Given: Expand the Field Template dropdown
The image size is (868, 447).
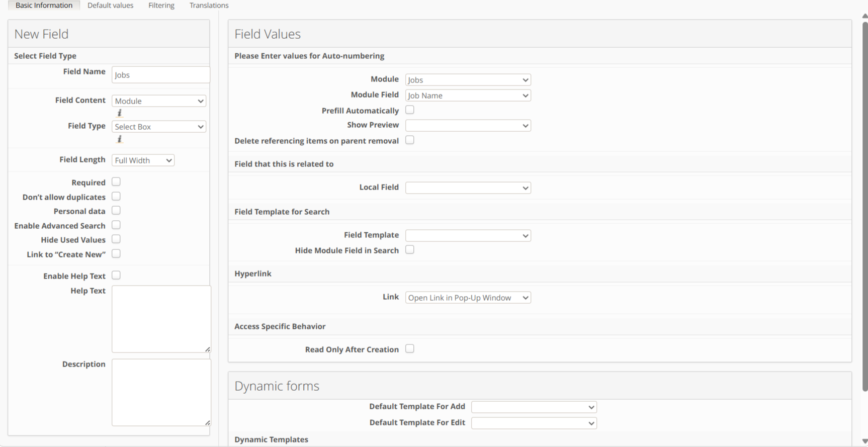Looking at the screenshot, I should (x=468, y=236).
